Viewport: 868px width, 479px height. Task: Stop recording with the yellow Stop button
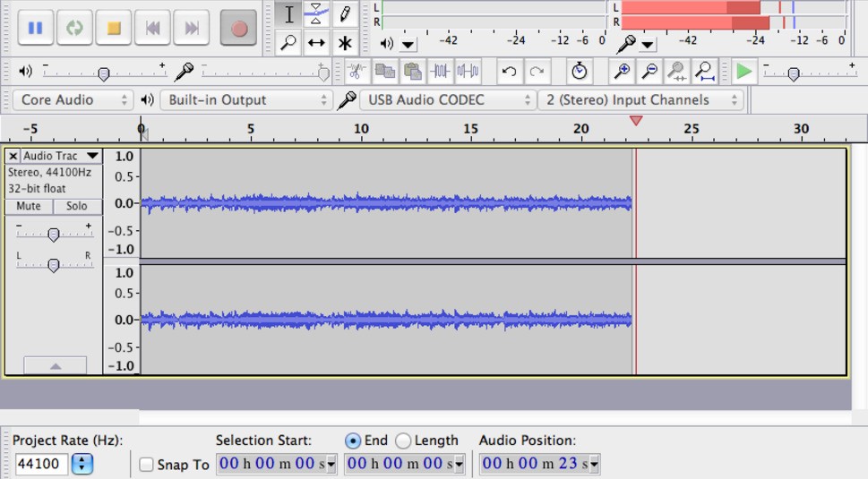pyautogui.click(x=114, y=28)
